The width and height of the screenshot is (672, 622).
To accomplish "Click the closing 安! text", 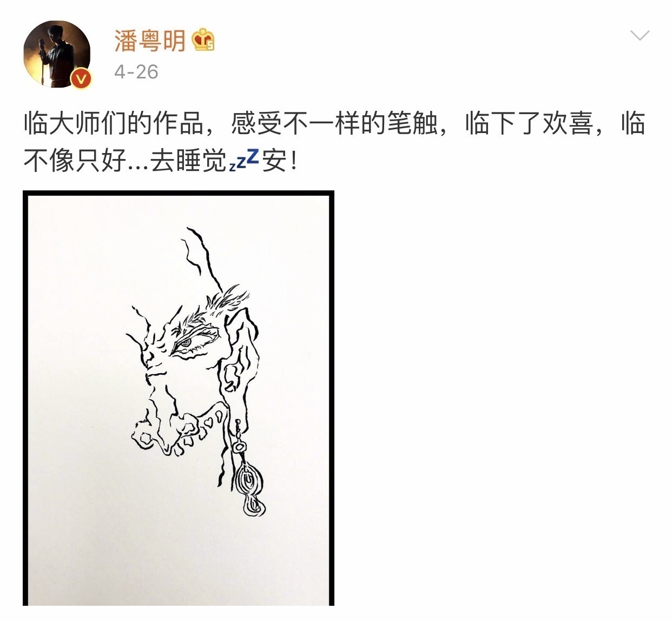I will click(279, 160).
